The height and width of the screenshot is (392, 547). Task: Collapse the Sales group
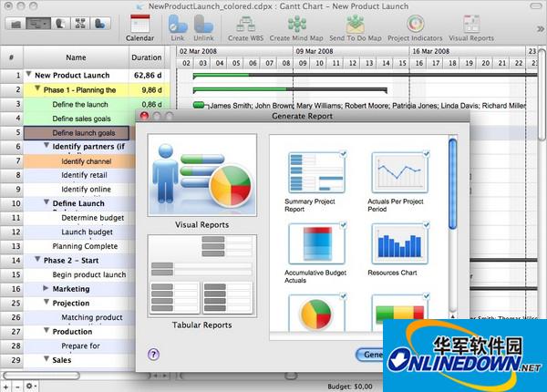pos(46,358)
